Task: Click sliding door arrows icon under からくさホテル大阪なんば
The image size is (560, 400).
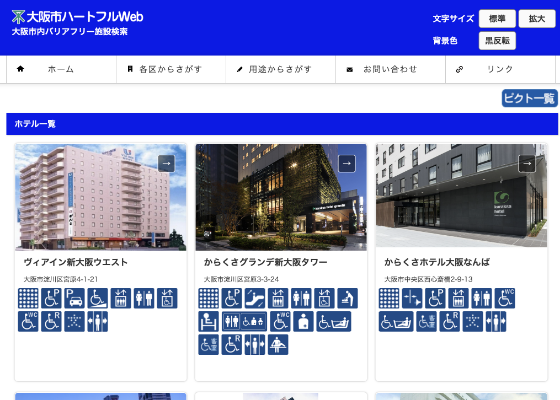Action: pyautogui.click(x=412, y=298)
